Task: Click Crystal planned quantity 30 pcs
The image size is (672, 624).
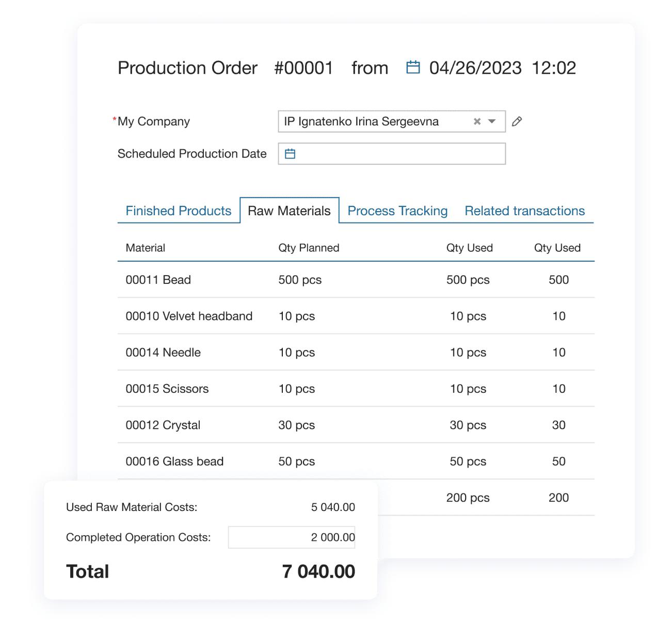Action: click(297, 425)
